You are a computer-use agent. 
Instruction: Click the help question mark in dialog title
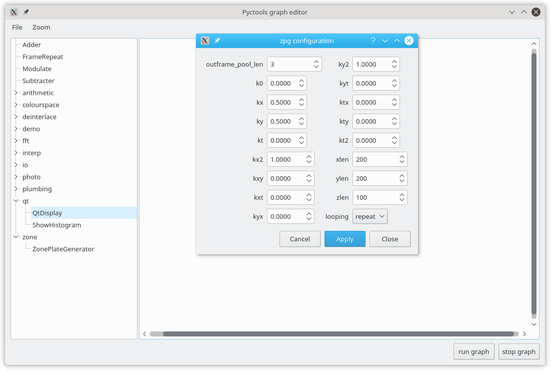(373, 40)
